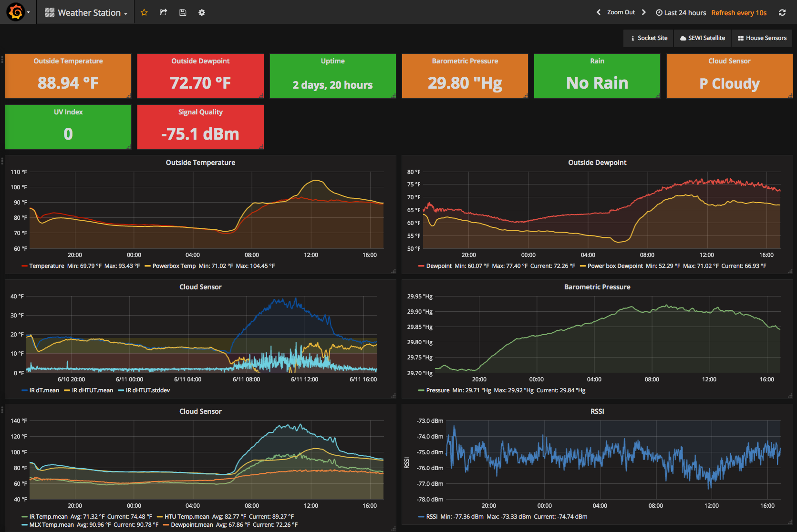The image size is (797, 532).
Task: Shift time range forward with right arrow
Action: click(644, 12)
